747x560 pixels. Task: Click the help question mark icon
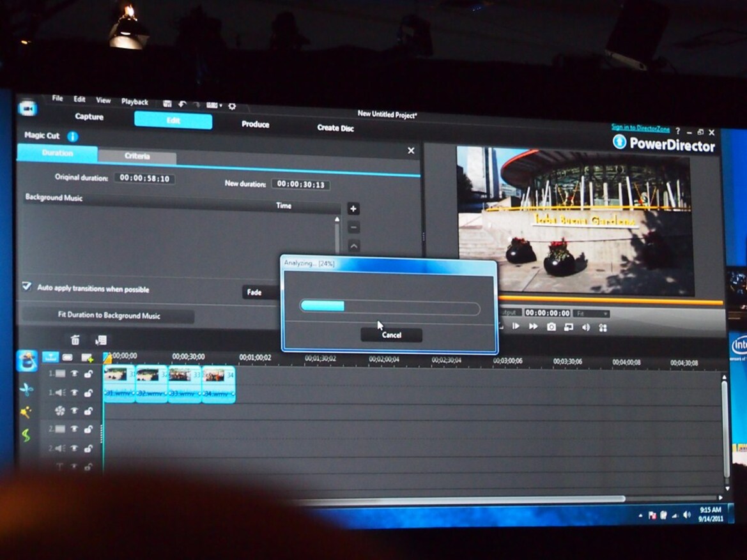(677, 131)
